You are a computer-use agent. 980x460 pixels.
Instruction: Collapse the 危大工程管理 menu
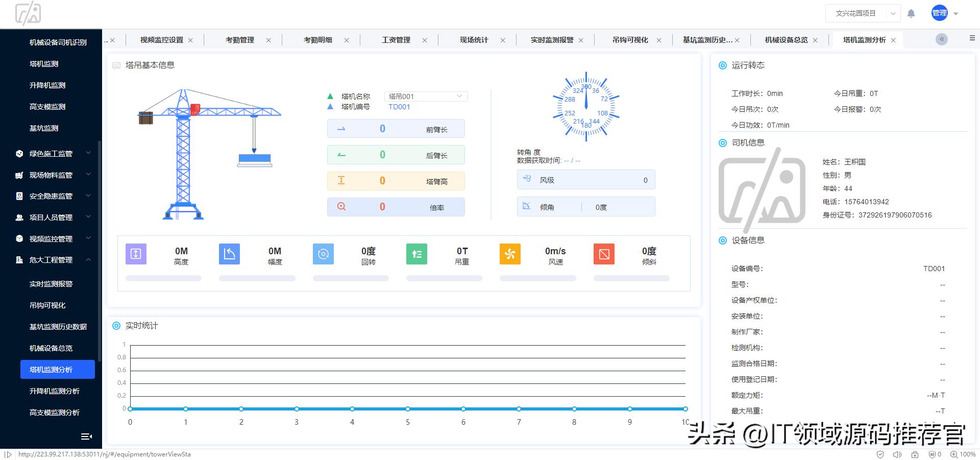88,260
